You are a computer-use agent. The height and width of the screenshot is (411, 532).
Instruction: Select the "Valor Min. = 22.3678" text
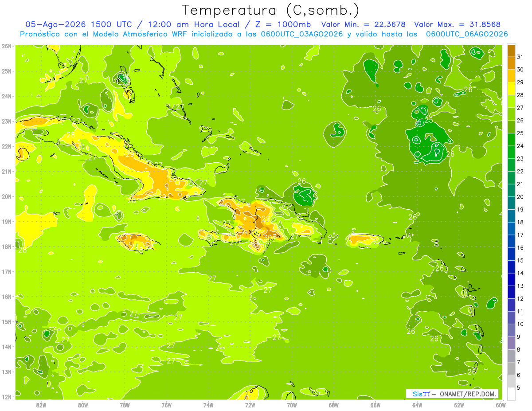point(363,24)
